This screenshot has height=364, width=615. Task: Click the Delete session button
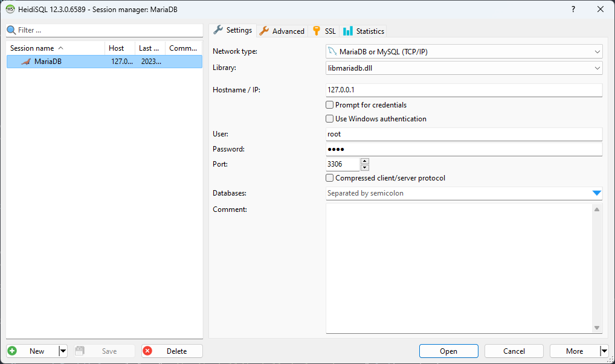(172, 351)
